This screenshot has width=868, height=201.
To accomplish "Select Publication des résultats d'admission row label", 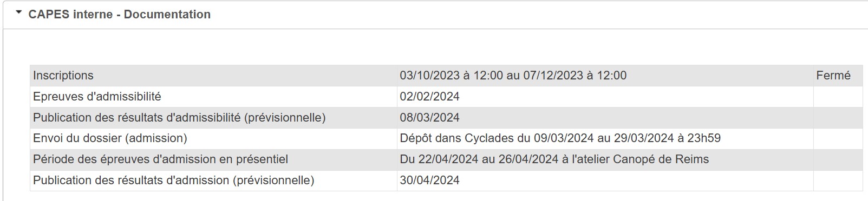I will click(x=173, y=180).
